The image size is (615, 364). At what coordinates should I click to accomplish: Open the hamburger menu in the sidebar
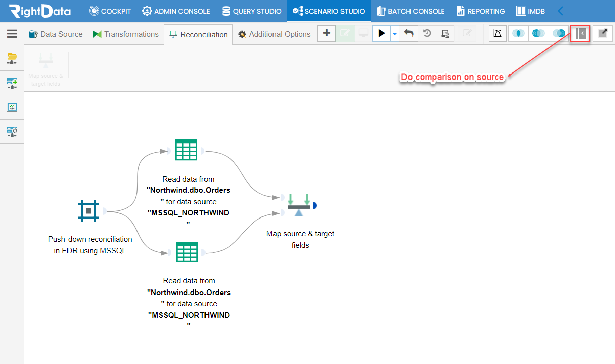12,34
